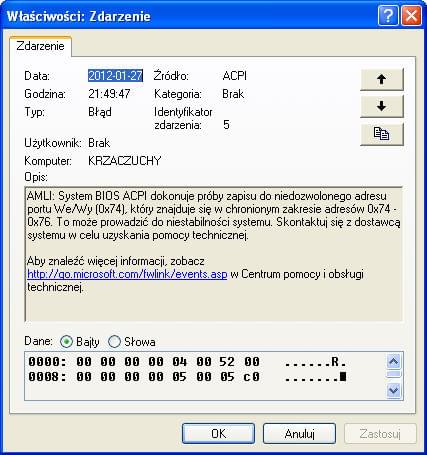Click the Zastosuj button

point(380,434)
